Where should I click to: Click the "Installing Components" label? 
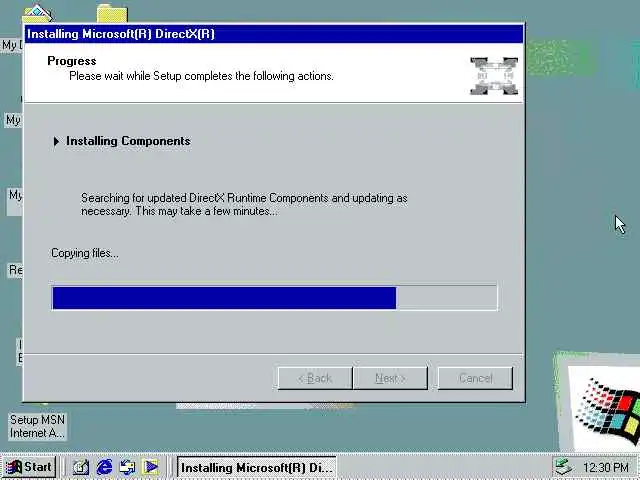point(128,141)
